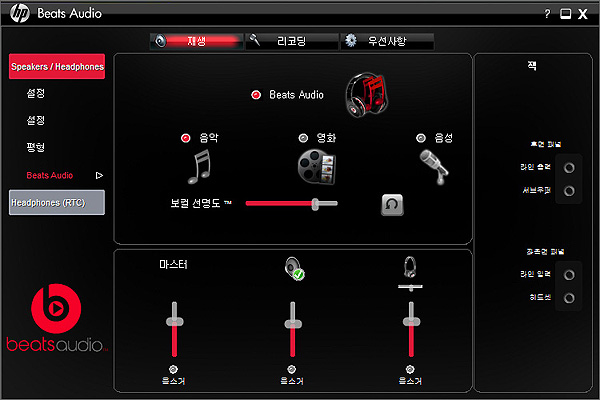The image size is (600, 400).
Task: Choose the 음성 voice mode radio button
Action: 421,138
